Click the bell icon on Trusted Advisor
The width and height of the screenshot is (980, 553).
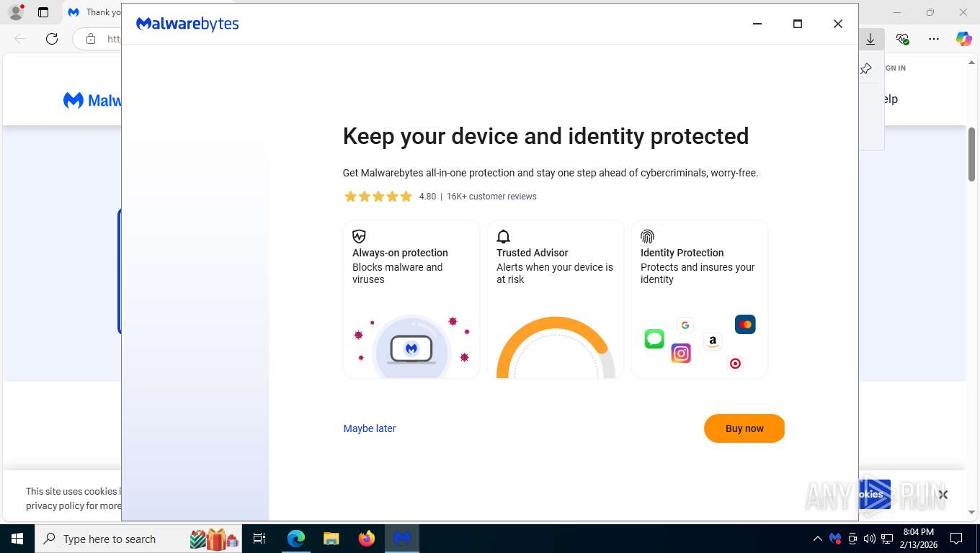(x=503, y=236)
